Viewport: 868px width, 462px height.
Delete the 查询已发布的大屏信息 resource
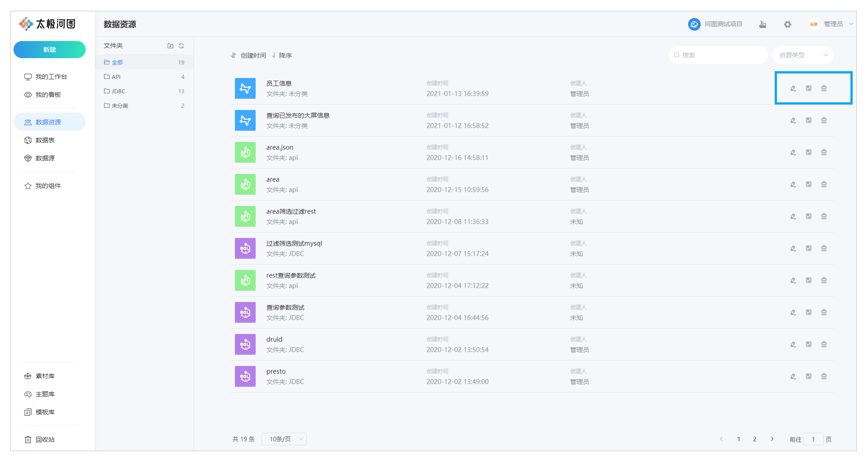[824, 120]
